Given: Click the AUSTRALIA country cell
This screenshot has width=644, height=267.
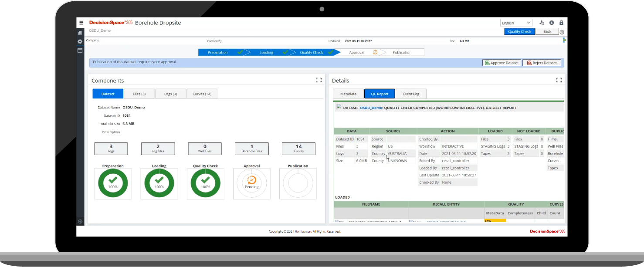Looking at the screenshot, I should click(401, 154).
